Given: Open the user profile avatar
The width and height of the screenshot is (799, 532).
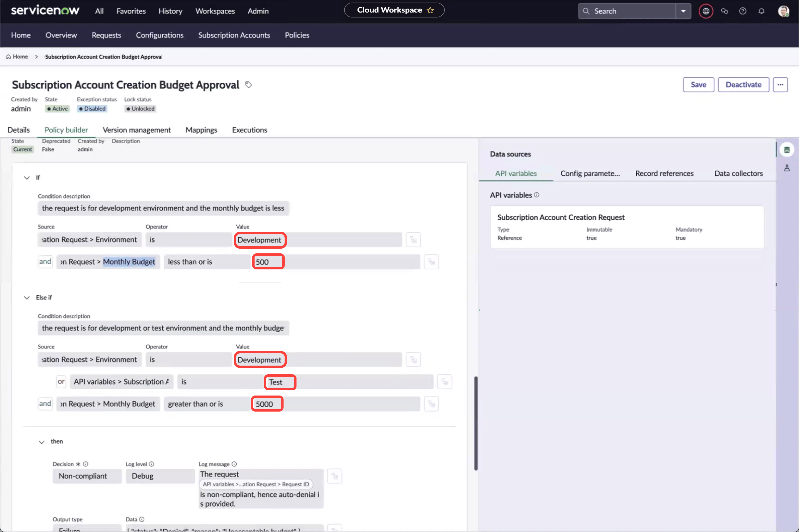Looking at the screenshot, I should point(783,11).
